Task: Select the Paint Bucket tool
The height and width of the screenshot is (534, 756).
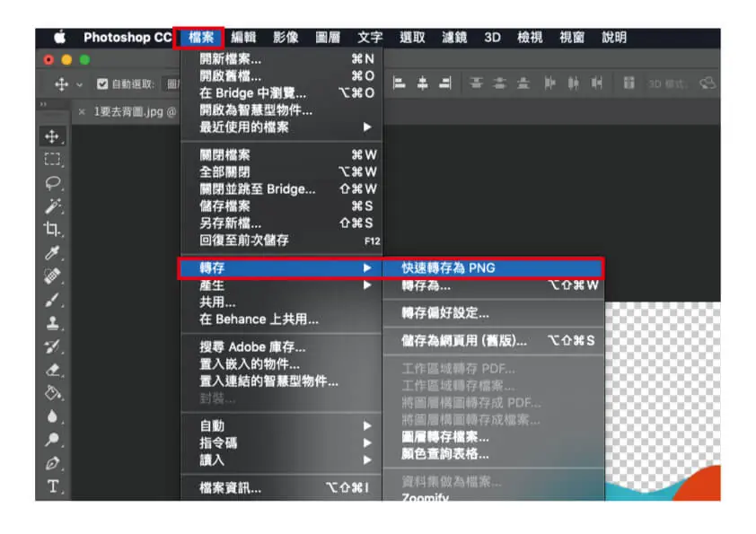Action: click(52, 393)
